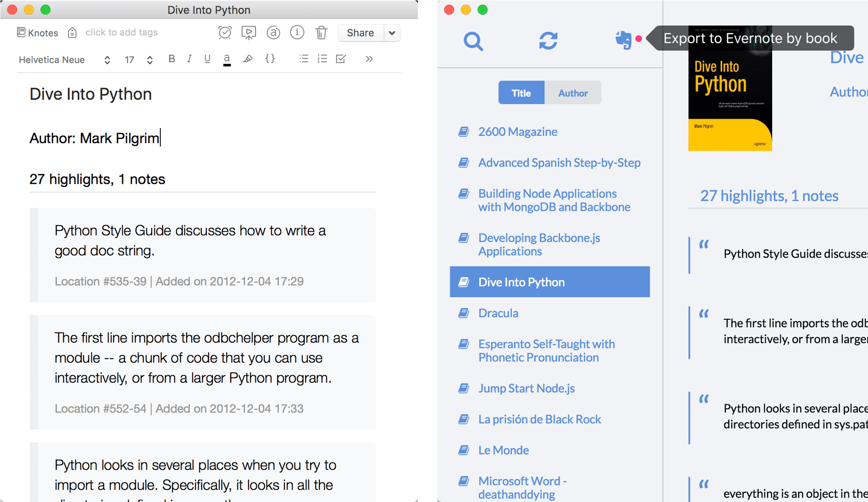
Task: Show more formatting options via the chevrons
Action: 369,59
